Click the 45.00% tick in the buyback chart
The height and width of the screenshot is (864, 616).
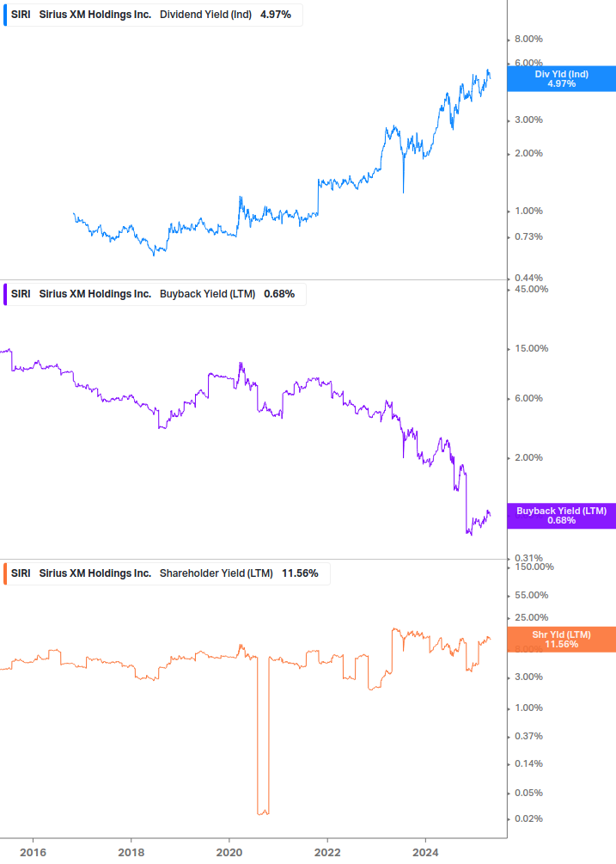(531, 289)
